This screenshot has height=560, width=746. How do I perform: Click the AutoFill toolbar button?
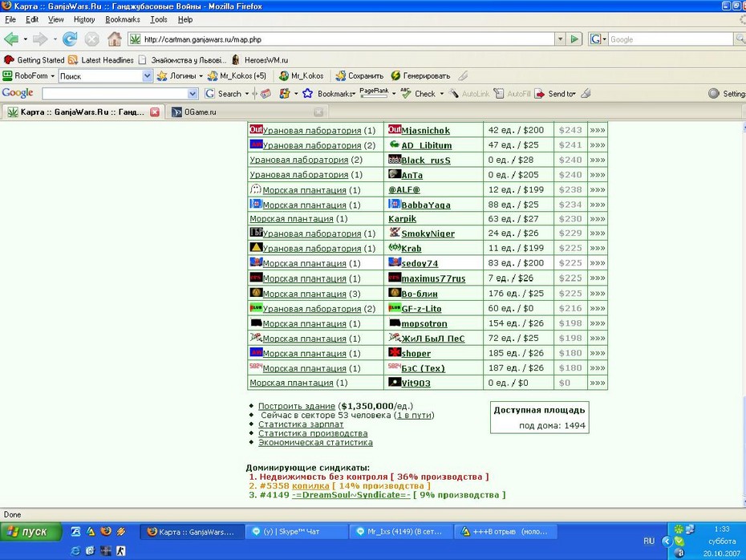[x=513, y=94]
